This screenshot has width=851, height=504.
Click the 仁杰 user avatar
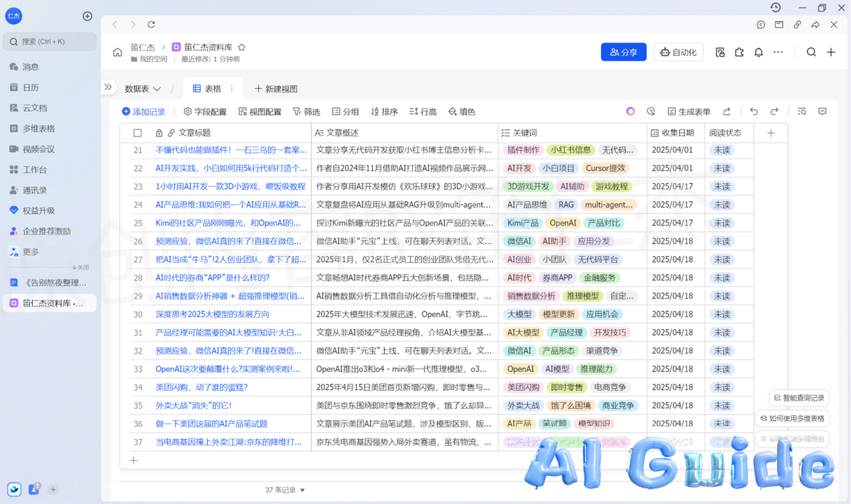point(14,16)
